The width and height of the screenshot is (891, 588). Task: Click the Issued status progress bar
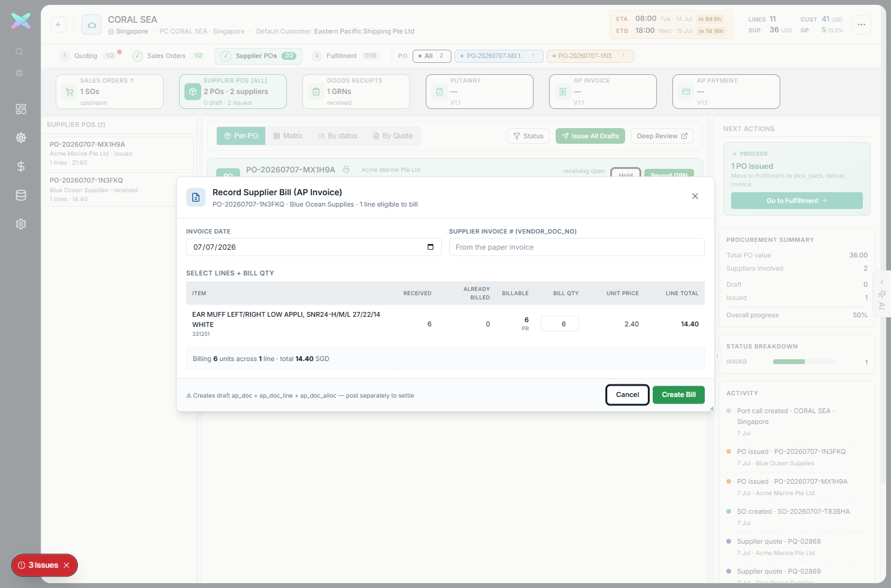point(805,362)
